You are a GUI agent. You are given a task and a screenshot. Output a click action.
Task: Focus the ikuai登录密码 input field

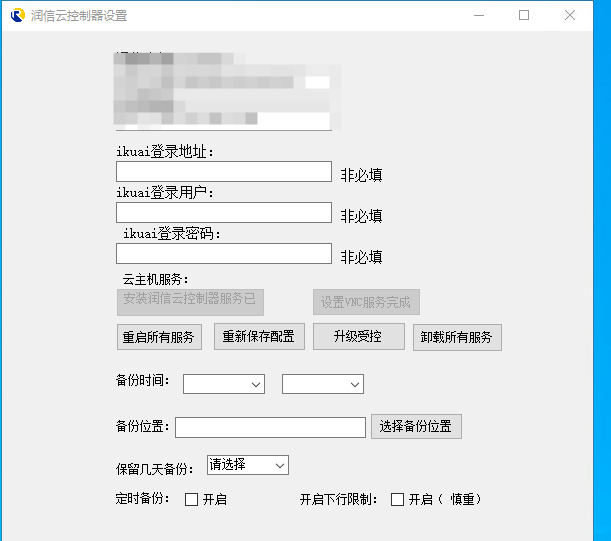(224, 254)
